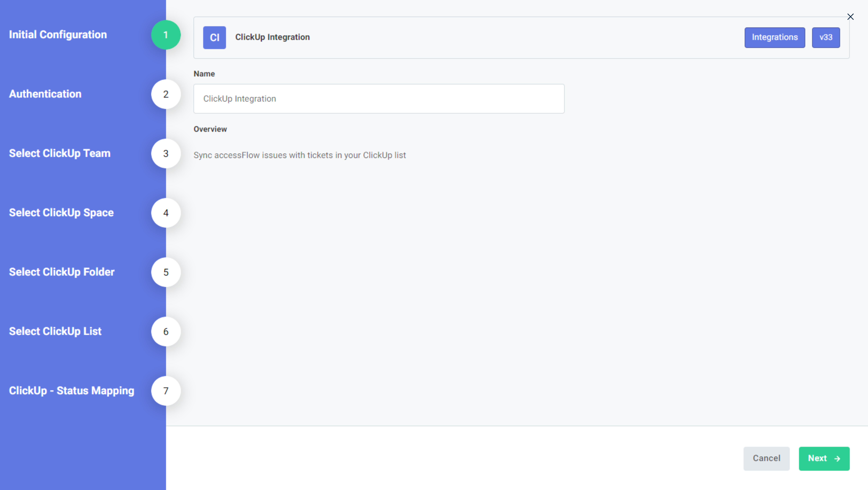Click the Integrations tag badge

[774, 37]
